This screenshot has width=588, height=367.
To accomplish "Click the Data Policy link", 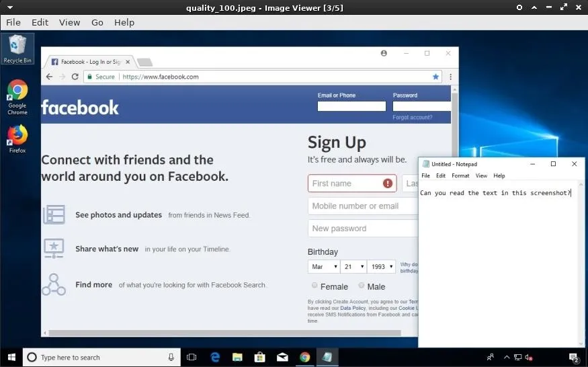I will click(353, 308).
